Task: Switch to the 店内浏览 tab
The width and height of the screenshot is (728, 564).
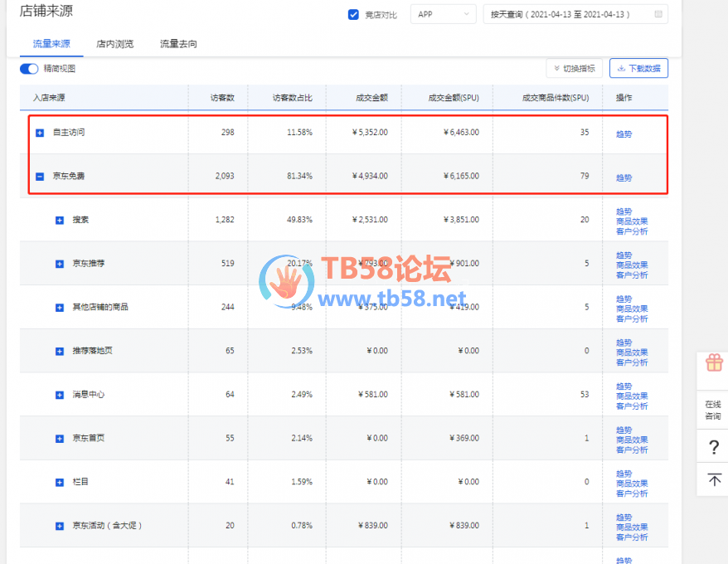Action: coord(114,44)
